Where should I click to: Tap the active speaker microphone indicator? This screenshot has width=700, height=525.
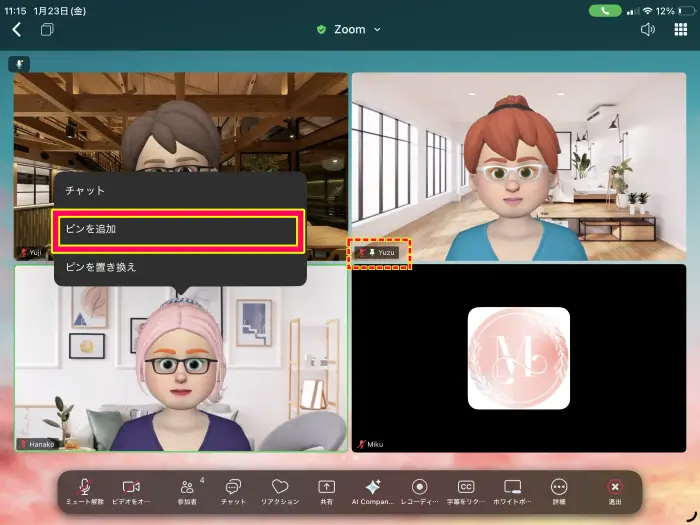click(x=19, y=64)
